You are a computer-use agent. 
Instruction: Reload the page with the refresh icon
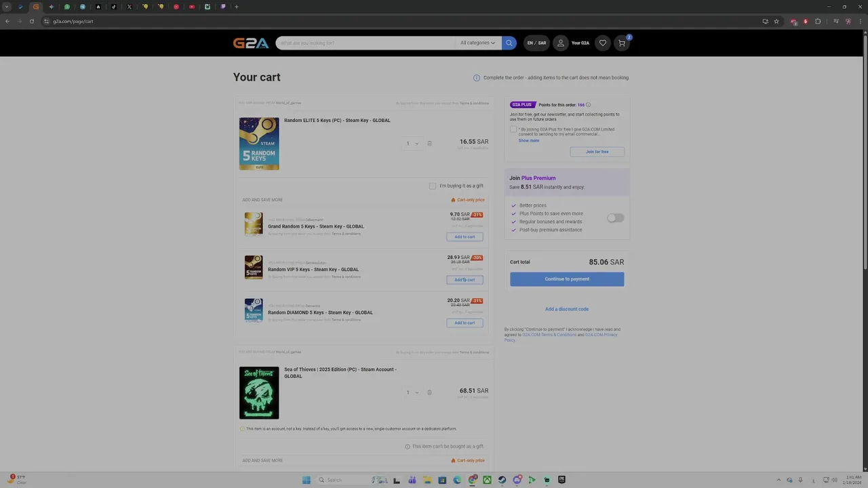pos(31,21)
